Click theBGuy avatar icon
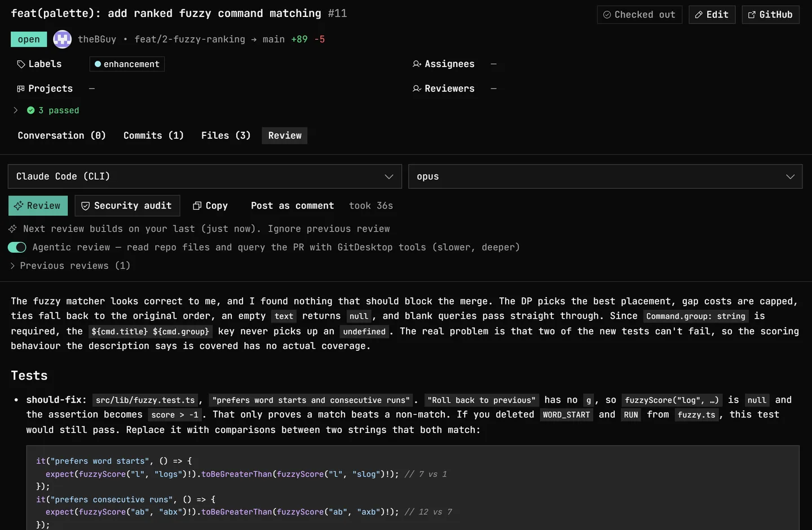 coord(62,39)
